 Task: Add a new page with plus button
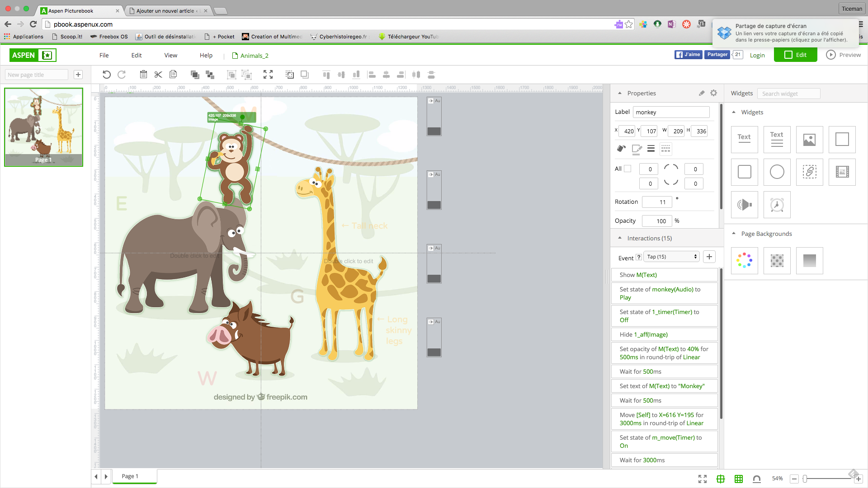78,75
